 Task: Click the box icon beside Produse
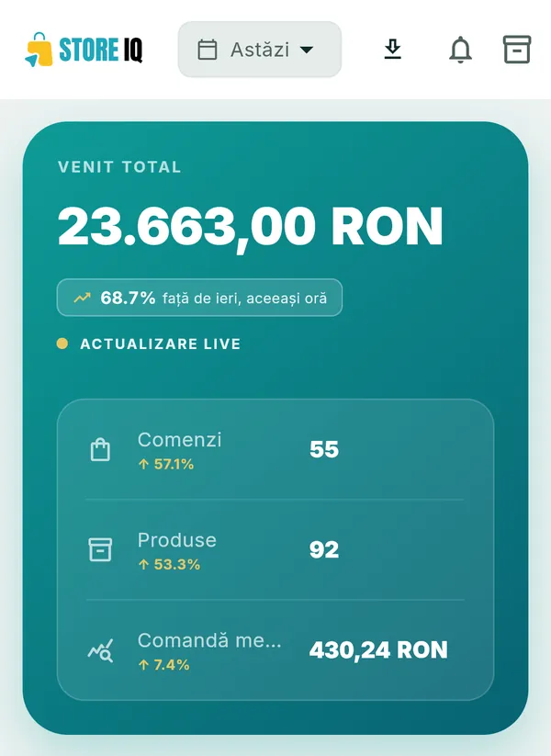100,549
